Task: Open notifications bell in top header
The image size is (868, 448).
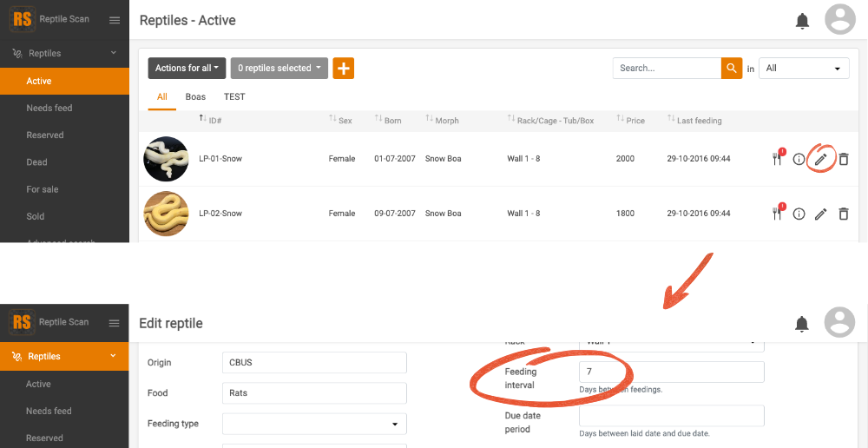Action: (x=802, y=21)
